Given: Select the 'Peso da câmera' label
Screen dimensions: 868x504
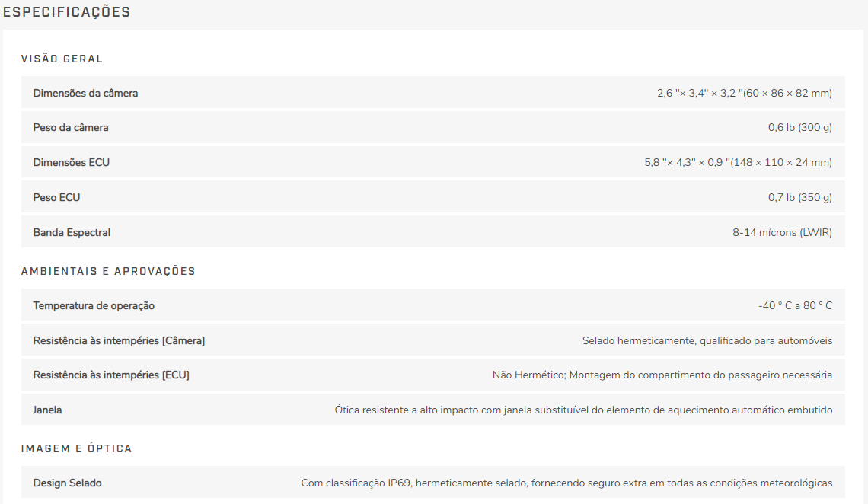Looking at the screenshot, I should tap(71, 127).
